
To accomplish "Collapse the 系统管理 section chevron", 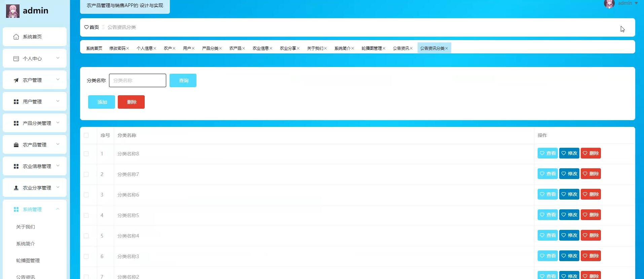I will click(58, 209).
